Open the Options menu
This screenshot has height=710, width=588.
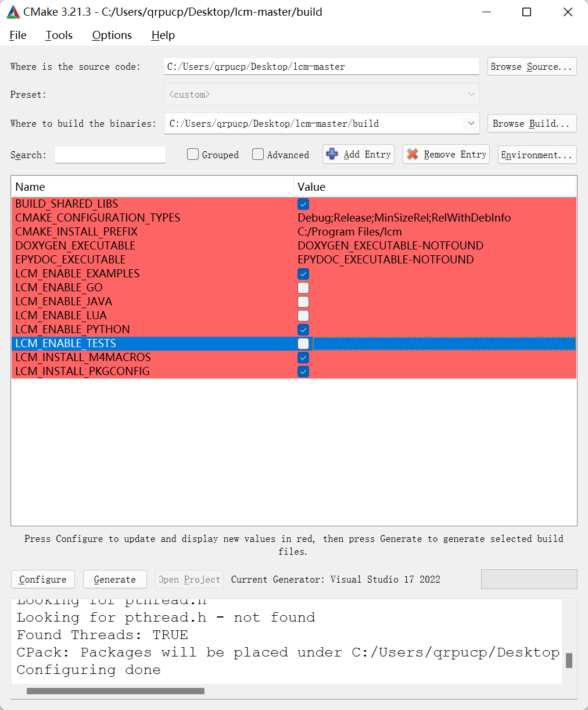112,35
